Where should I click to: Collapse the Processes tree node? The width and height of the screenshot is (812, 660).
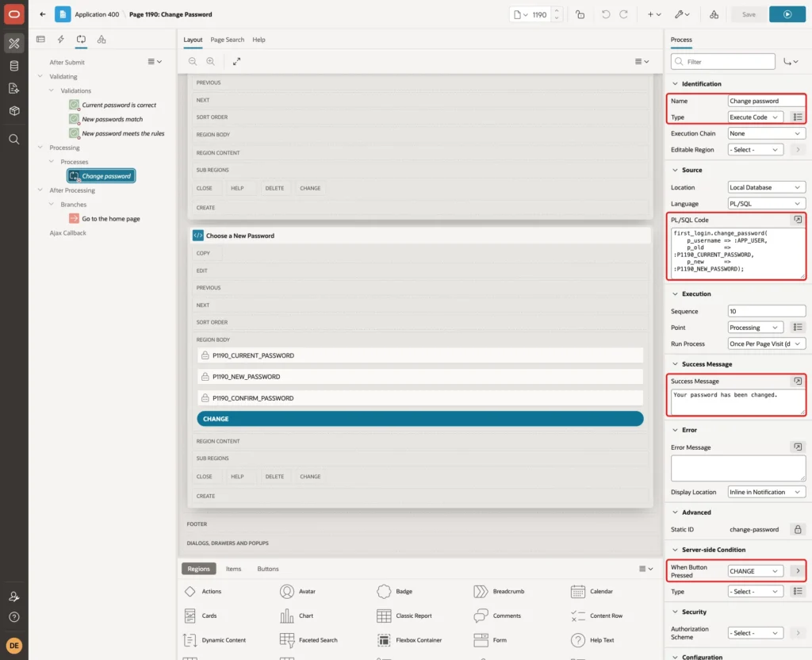click(52, 161)
